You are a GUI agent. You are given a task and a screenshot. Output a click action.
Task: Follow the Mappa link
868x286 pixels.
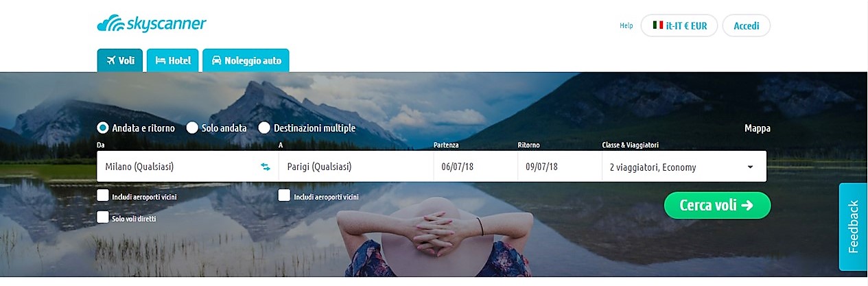pos(758,128)
